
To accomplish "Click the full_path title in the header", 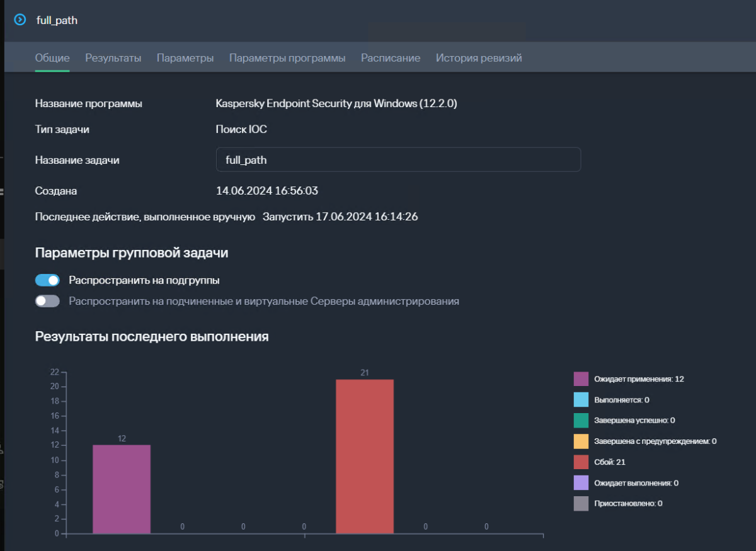I will pos(57,20).
